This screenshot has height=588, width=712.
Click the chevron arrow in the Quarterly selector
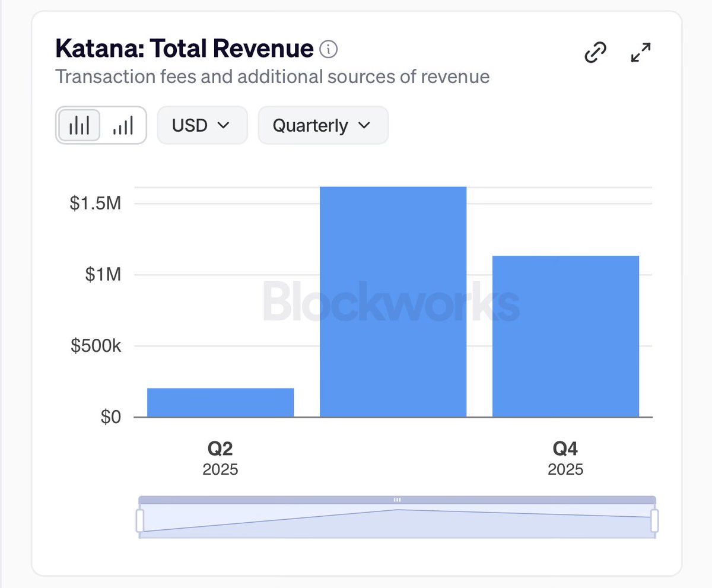pyautogui.click(x=364, y=125)
